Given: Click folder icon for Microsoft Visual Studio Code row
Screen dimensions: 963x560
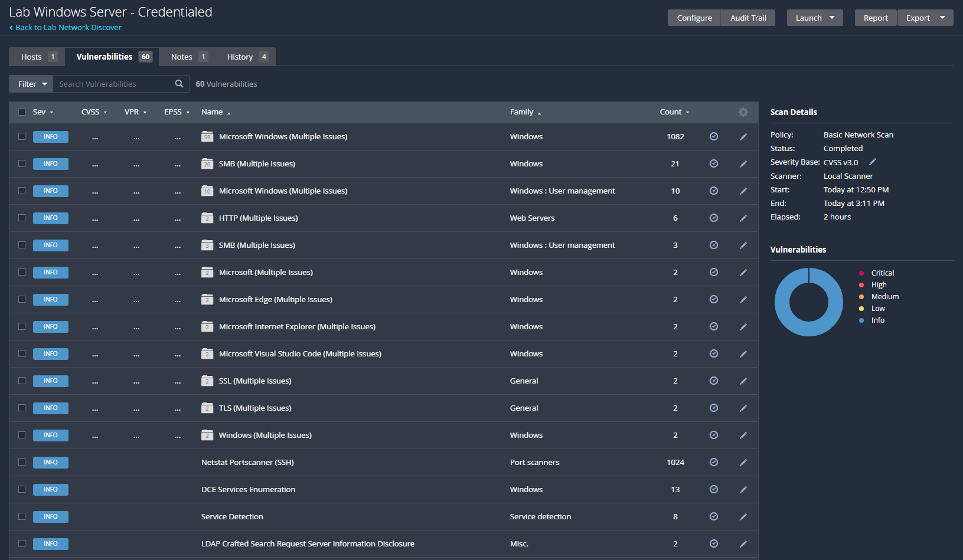Looking at the screenshot, I should (207, 353).
